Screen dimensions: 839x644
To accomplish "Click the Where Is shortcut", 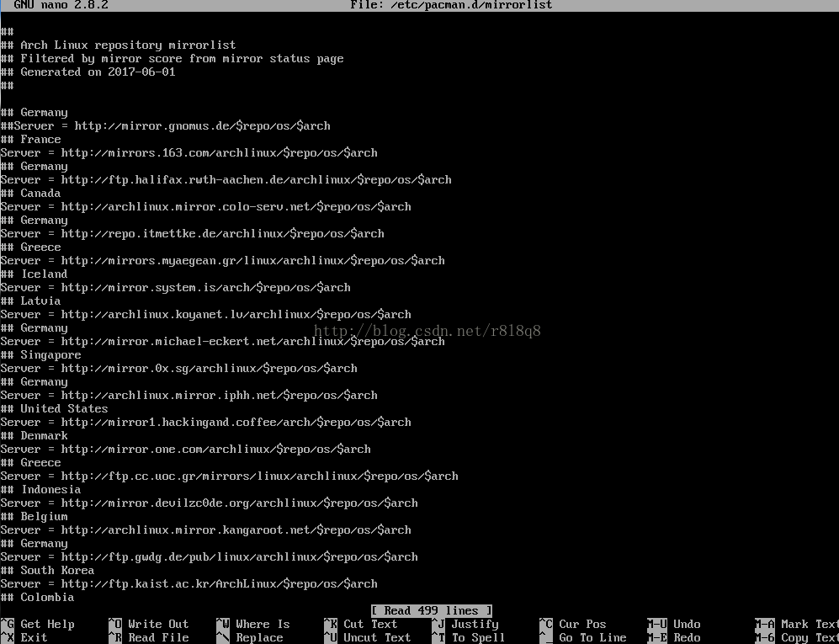I will pyautogui.click(x=253, y=624).
